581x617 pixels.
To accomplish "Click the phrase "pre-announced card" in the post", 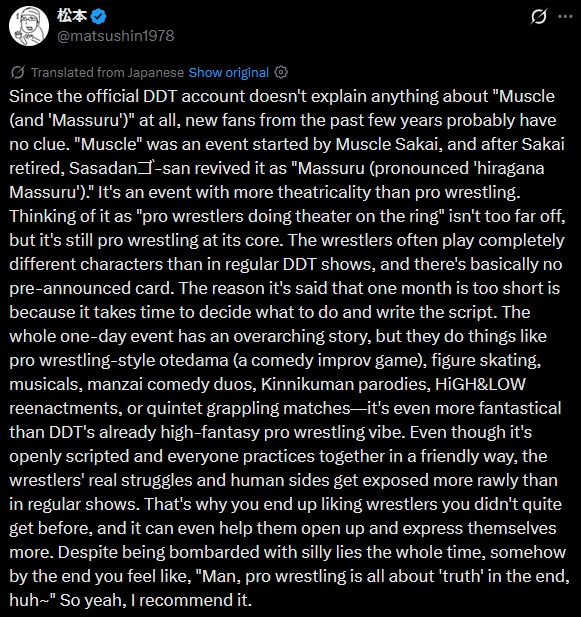I will [90, 288].
